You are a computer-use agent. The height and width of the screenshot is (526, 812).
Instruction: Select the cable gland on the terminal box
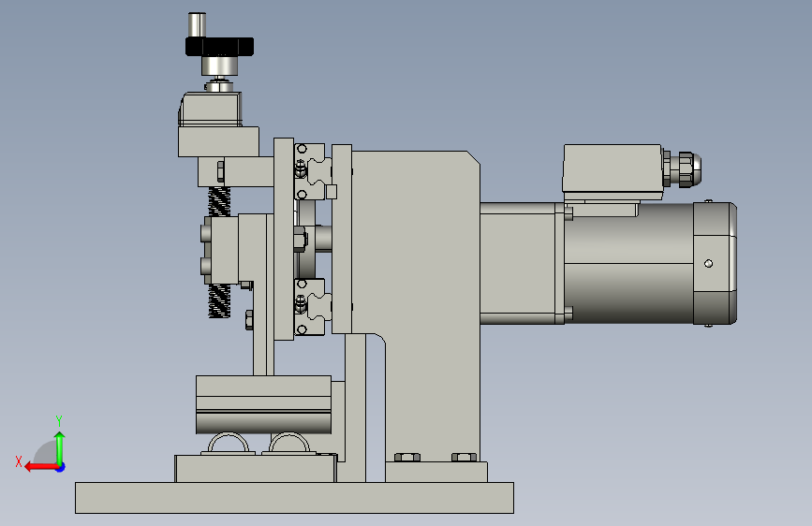(x=683, y=168)
